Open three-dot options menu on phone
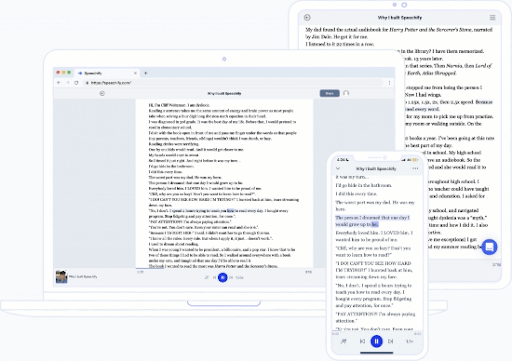Viewport: 512px width, 361px height. tap(415, 169)
